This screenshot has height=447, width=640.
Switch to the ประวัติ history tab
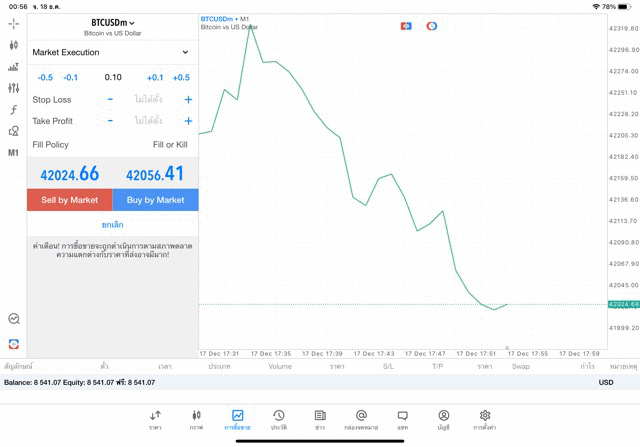click(279, 419)
